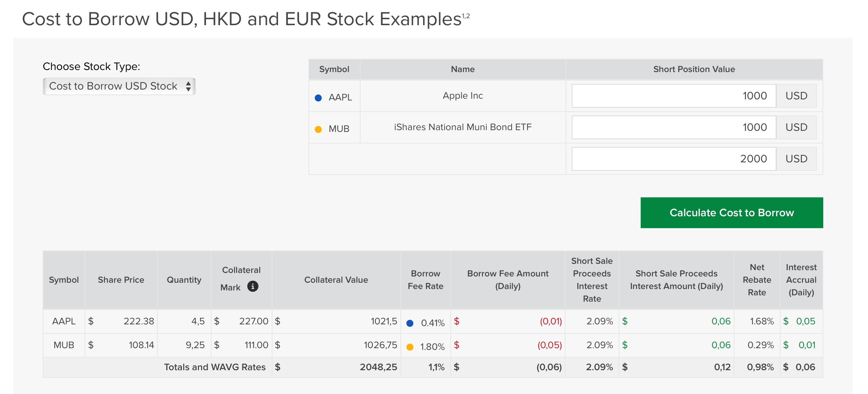Image resolution: width=868 pixels, height=394 pixels.
Task: Click the Interest Accrual (Daily) column header
Action: pyautogui.click(x=801, y=280)
